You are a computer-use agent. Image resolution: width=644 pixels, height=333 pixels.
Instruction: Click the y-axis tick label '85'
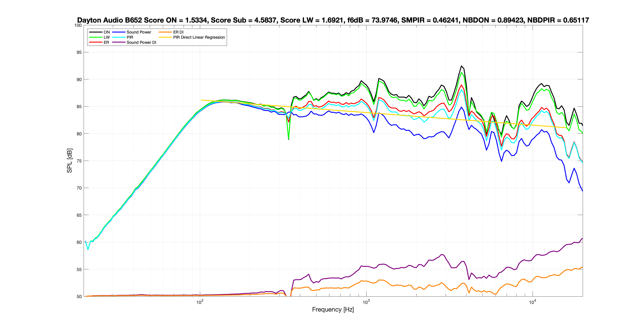point(79,107)
